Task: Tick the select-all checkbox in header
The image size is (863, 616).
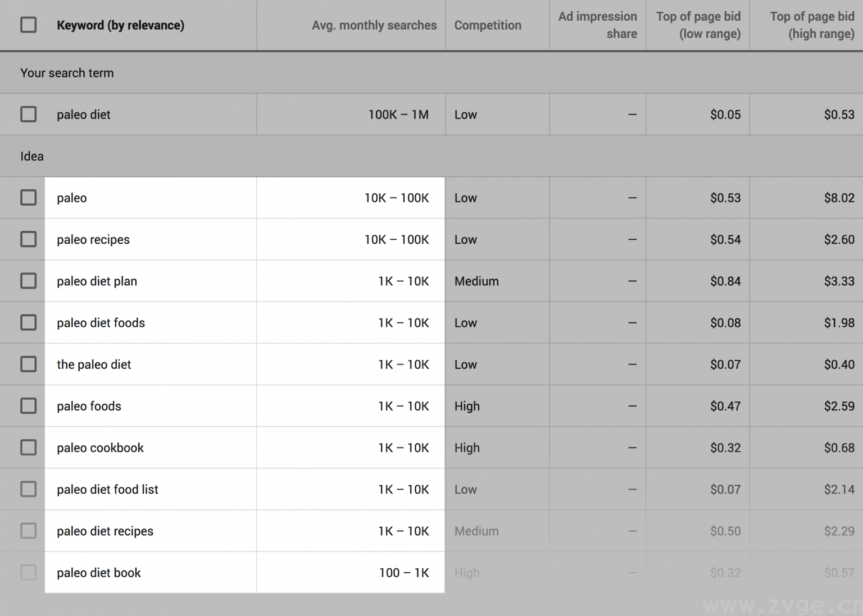Action: tap(28, 25)
